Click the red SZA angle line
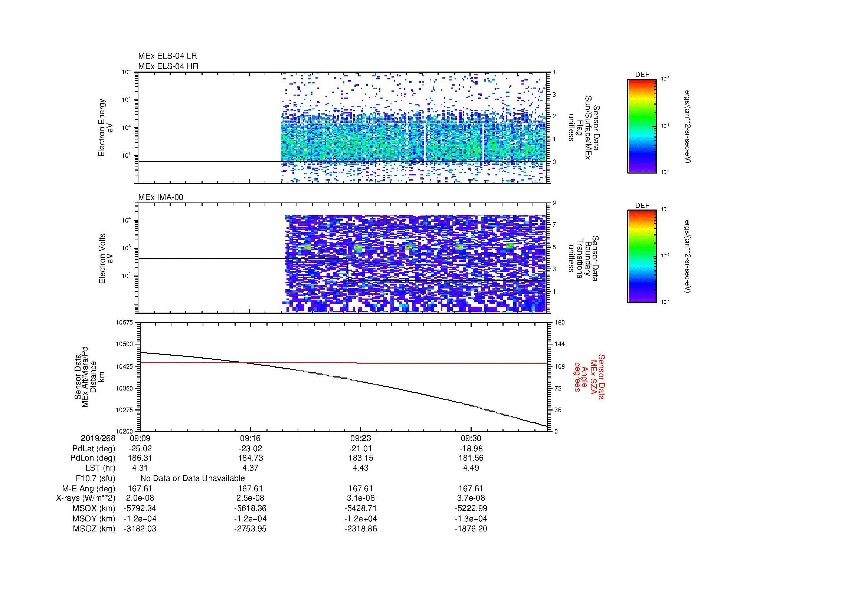This screenshot has width=868, height=613. pos(343,363)
